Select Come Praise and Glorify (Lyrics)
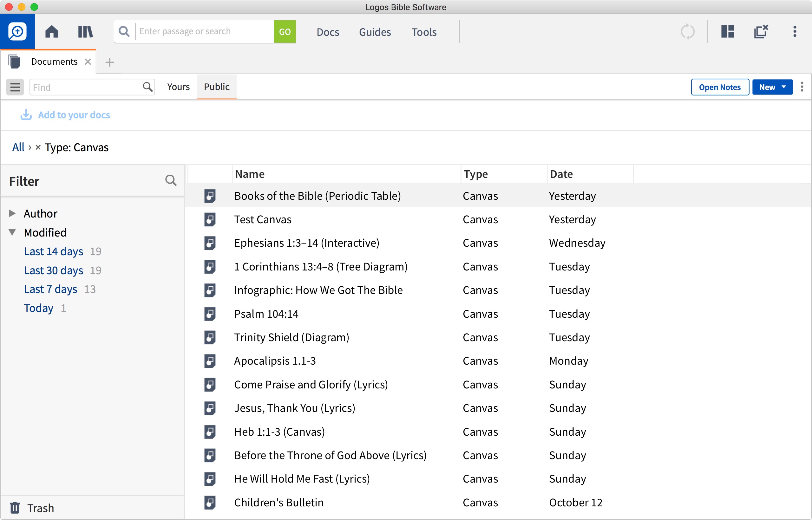The width and height of the screenshot is (812, 520). point(311,385)
